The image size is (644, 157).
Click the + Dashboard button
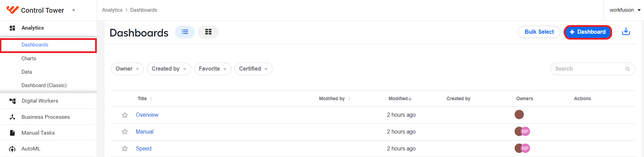point(588,32)
